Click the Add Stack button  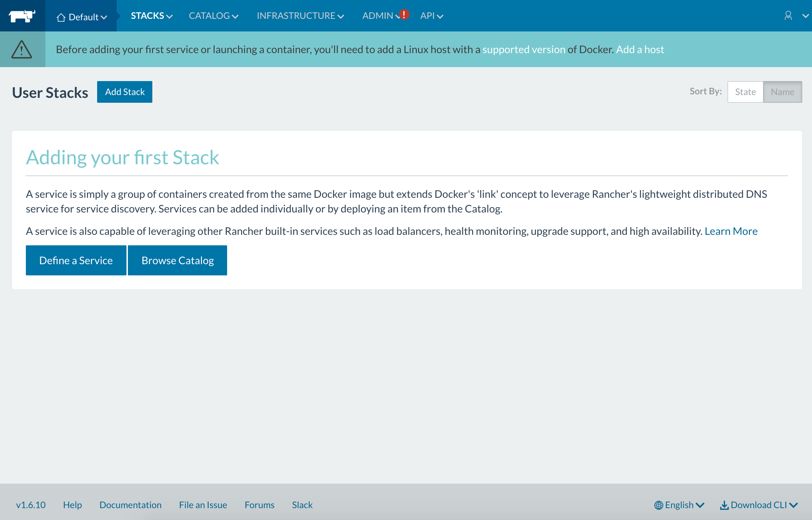125,92
